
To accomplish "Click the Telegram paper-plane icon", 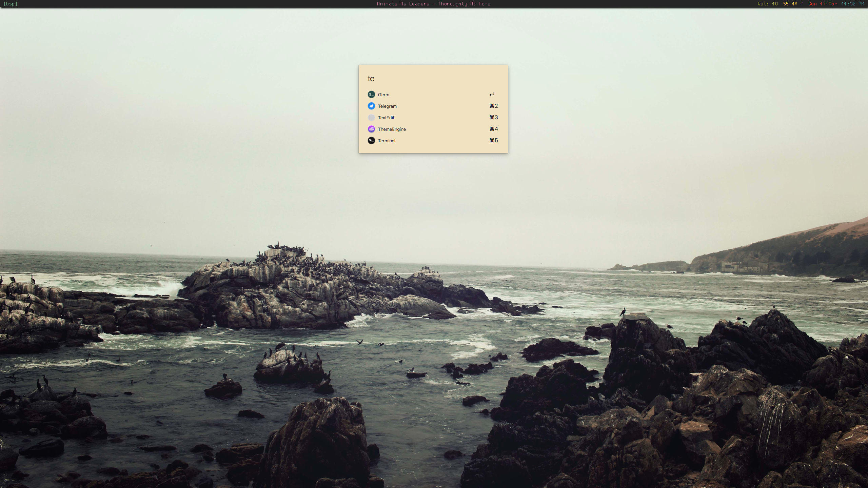I will point(371,106).
